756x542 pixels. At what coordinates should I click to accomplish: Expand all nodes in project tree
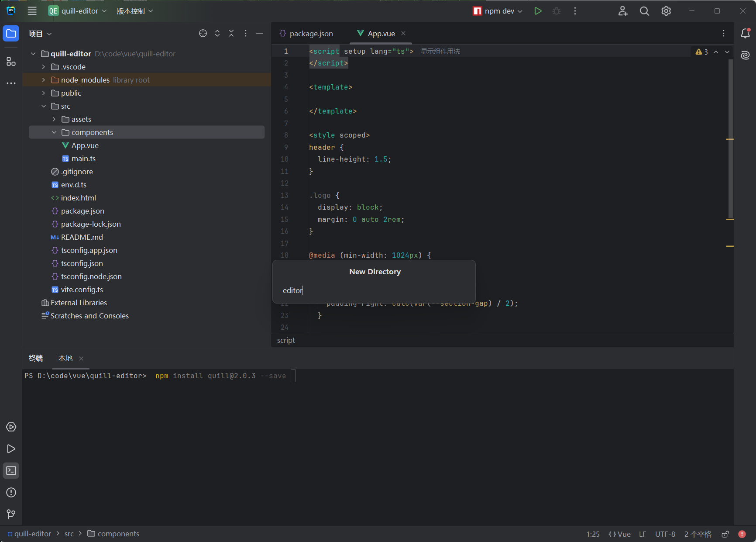tap(217, 34)
